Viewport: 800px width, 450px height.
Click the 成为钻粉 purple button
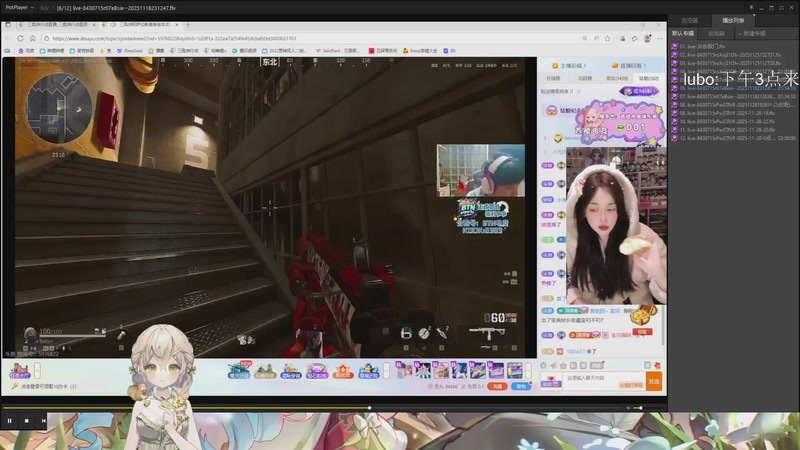click(x=639, y=91)
